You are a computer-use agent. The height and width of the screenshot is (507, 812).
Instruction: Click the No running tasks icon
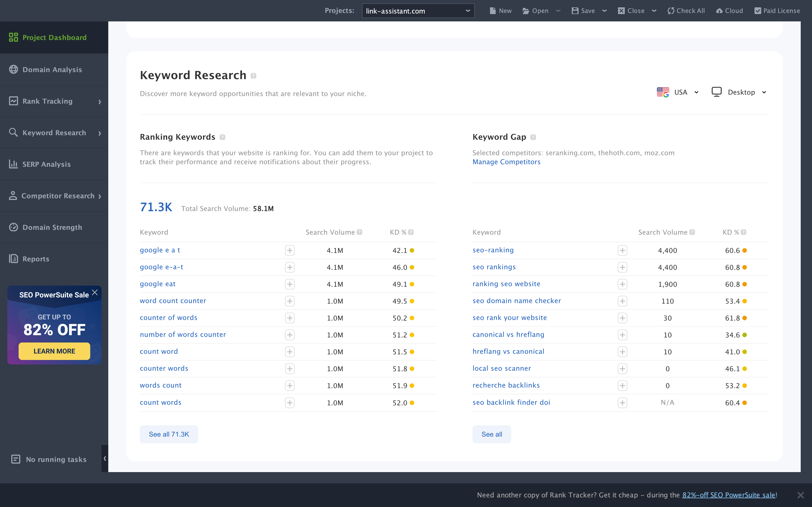(16, 459)
